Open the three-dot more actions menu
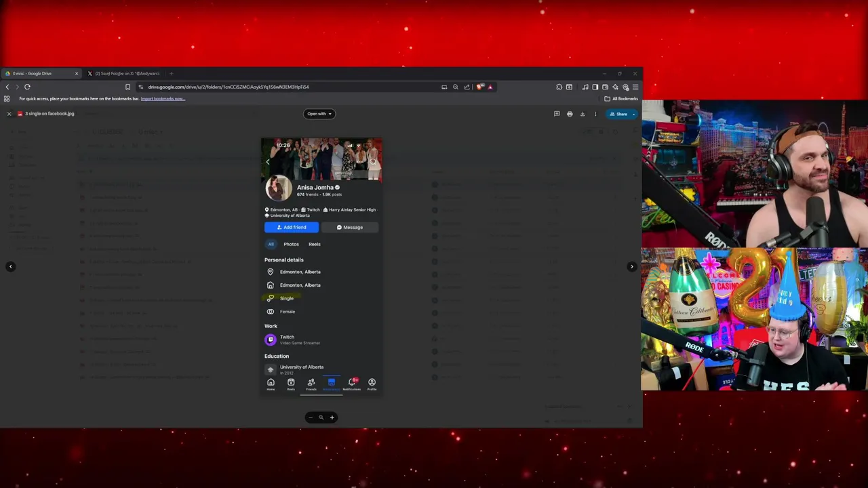This screenshot has width=868, height=488. tap(595, 114)
